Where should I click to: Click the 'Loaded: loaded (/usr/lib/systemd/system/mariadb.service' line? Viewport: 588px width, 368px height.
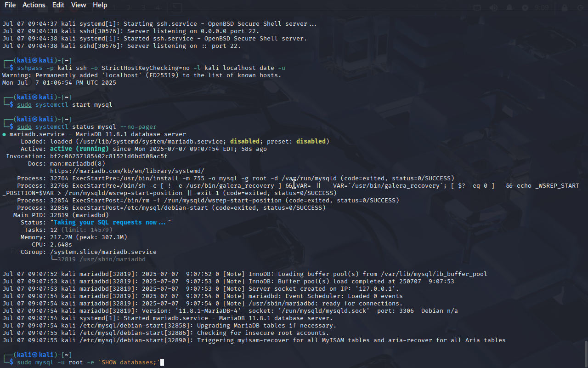tap(175, 142)
